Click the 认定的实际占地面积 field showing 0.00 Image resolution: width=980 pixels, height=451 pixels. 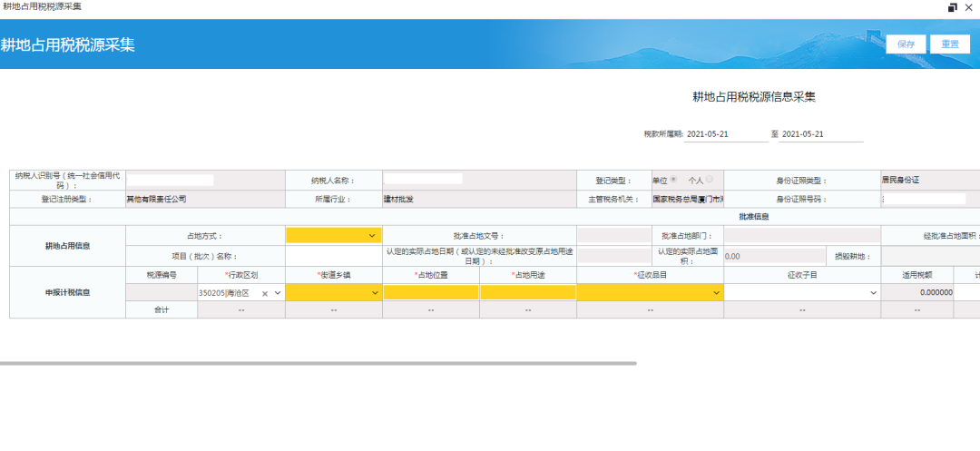(x=773, y=256)
